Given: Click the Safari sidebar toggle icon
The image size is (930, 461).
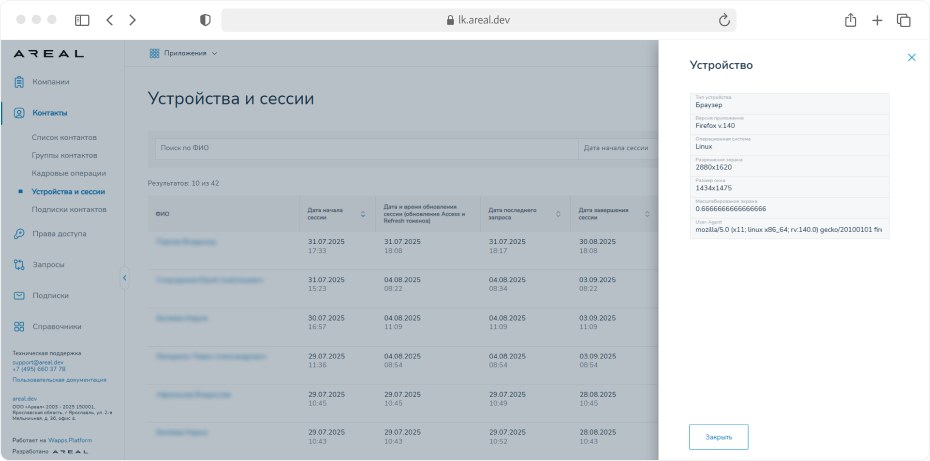Looking at the screenshot, I should tap(82, 20).
